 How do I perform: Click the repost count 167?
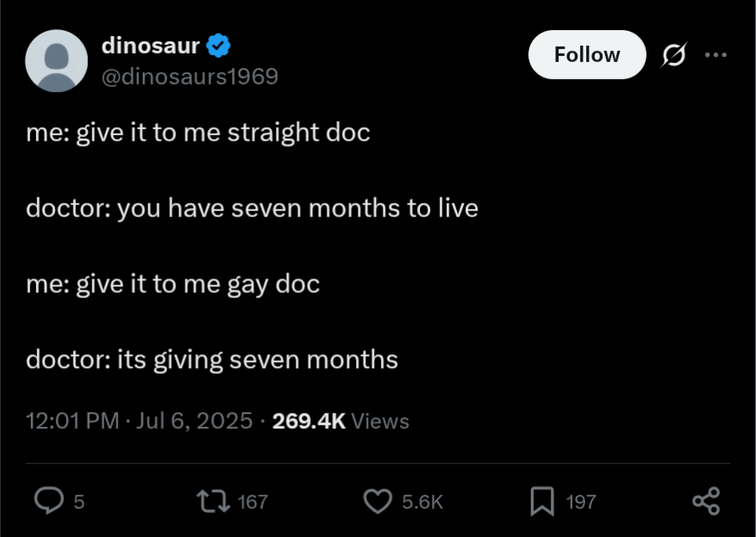tap(253, 502)
